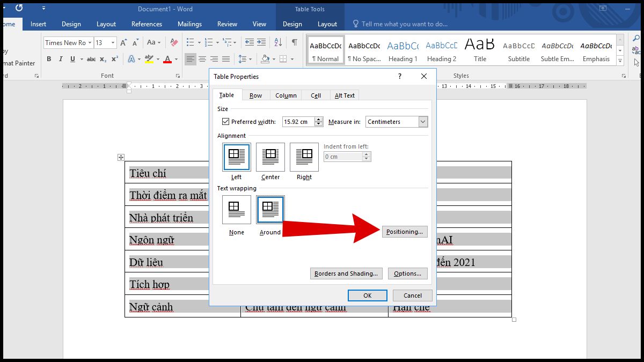Click the Options... button

(x=407, y=274)
